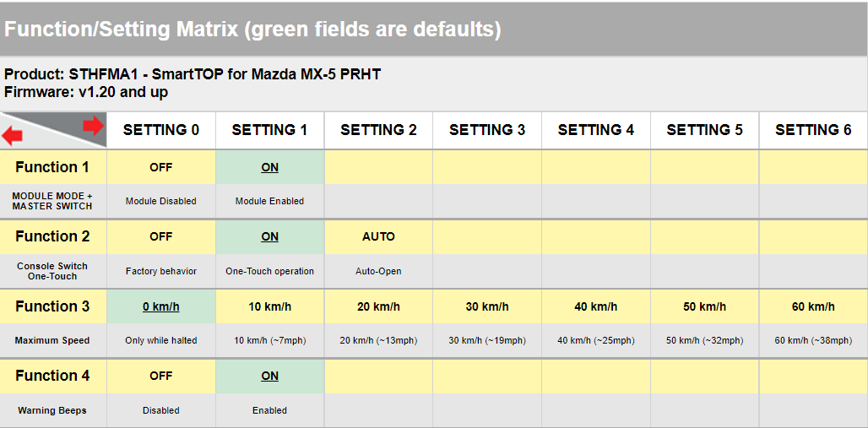Viewport: 868px width, 428px height.
Task: Click the SETTING 3 column header
Action: tap(487, 130)
